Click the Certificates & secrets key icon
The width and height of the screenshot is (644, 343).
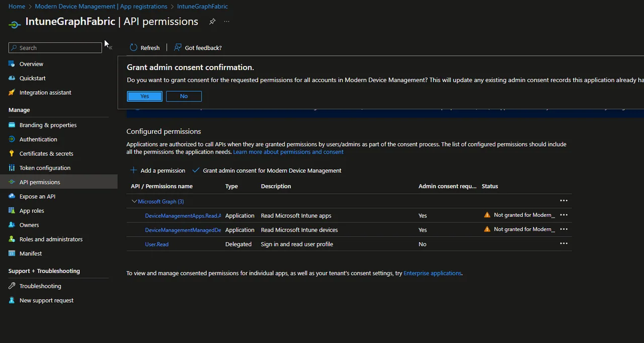pos(12,154)
